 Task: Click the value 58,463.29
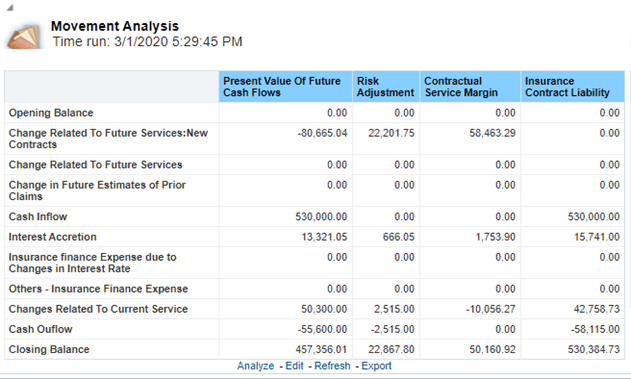(492, 133)
